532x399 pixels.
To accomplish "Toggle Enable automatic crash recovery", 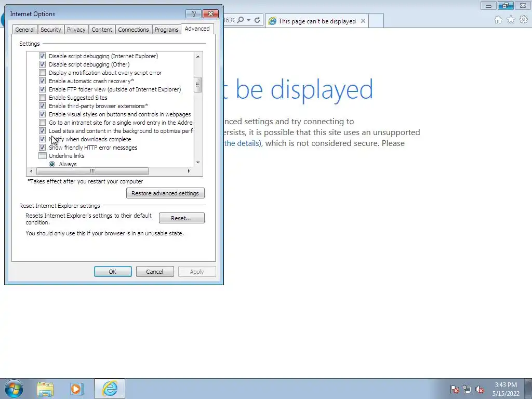I will pyautogui.click(x=42, y=81).
